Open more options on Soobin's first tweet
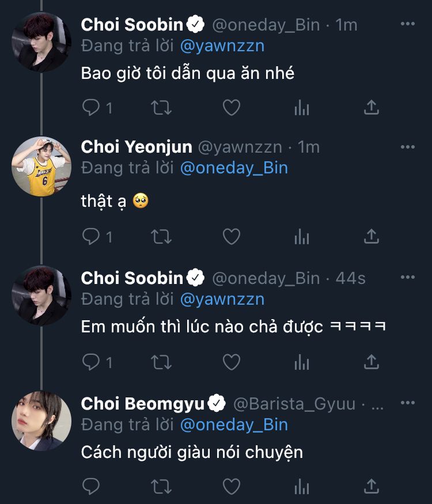The width and height of the screenshot is (432, 504). click(x=407, y=24)
